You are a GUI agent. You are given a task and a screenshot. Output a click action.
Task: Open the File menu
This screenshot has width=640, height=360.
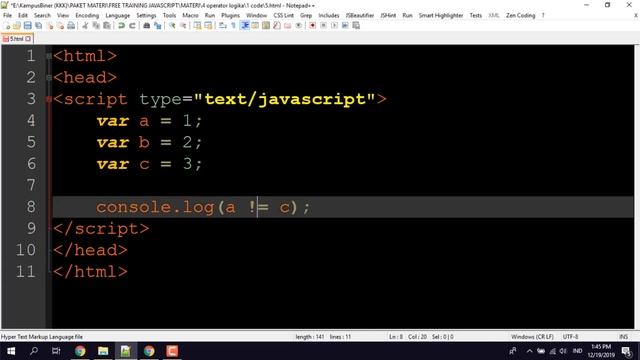click(x=7, y=15)
